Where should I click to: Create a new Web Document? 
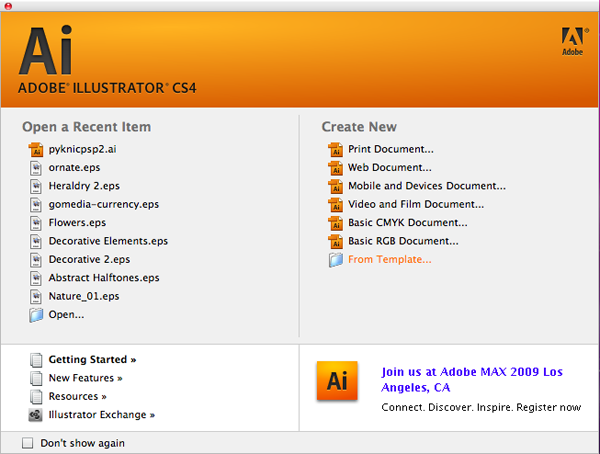[390, 168]
